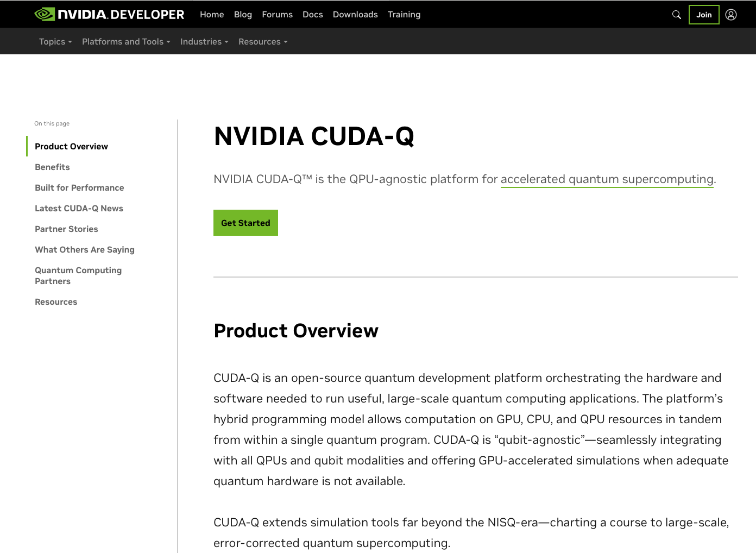The width and height of the screenshot is (756, 553).
Task: Expand the Platforms and Tools dropdown
Action: click(x=125, y=41)
